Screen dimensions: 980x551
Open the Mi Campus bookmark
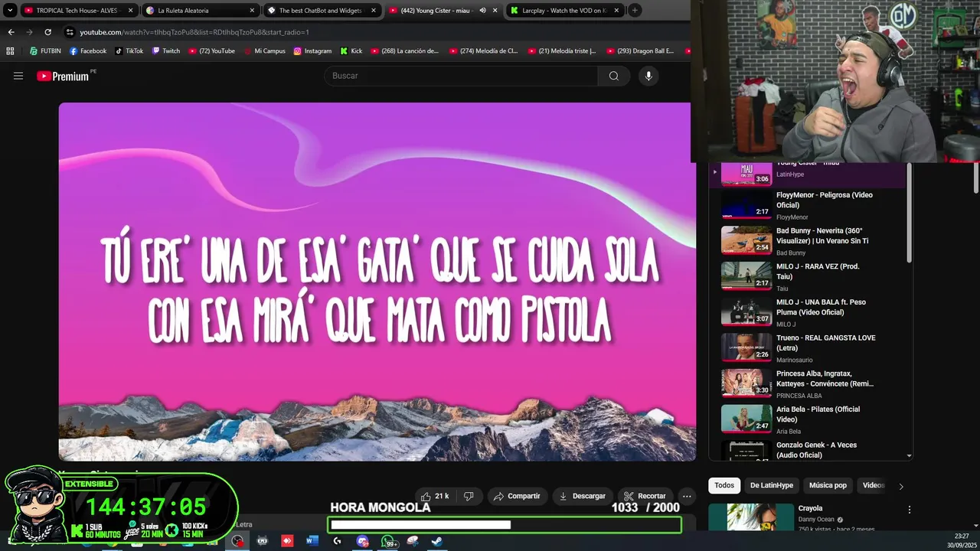pyautogui.click(x=264, y=51)
